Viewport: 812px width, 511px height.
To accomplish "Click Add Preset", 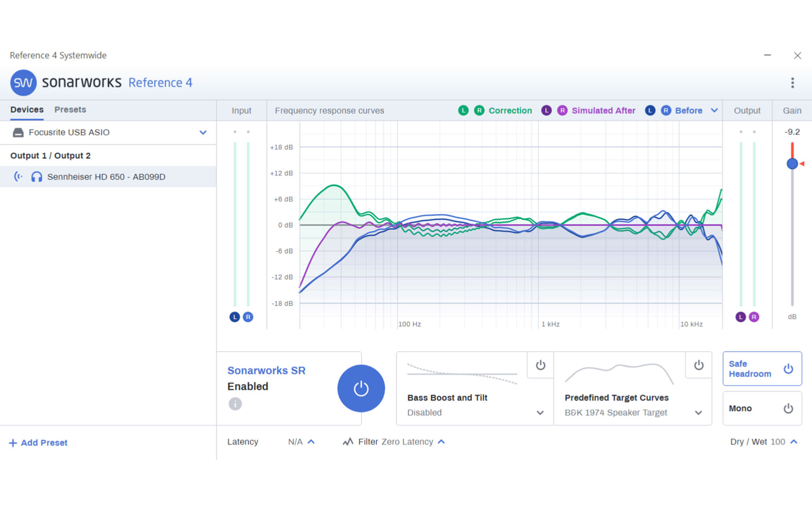I will click(38, 443).
